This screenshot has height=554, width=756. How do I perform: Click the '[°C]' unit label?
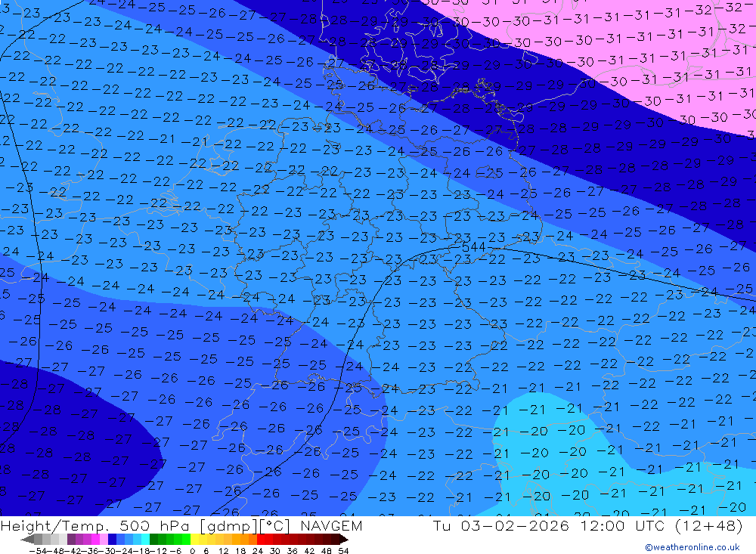(x=275, y=525)
